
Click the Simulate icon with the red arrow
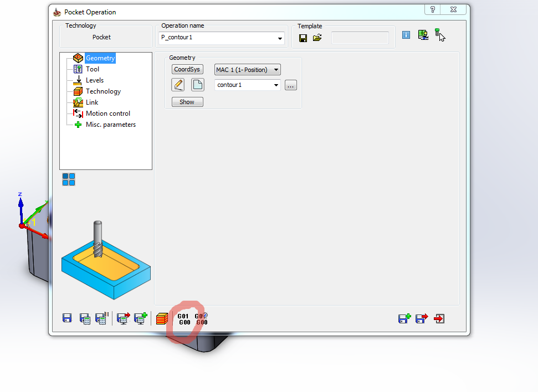pyautogui.click(x=124, y=318)
